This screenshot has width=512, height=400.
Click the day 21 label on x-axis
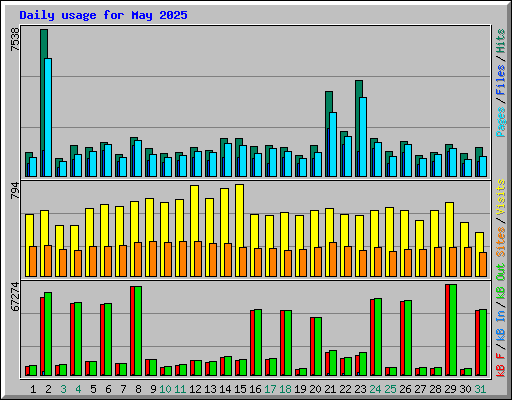tap(330, 389)
